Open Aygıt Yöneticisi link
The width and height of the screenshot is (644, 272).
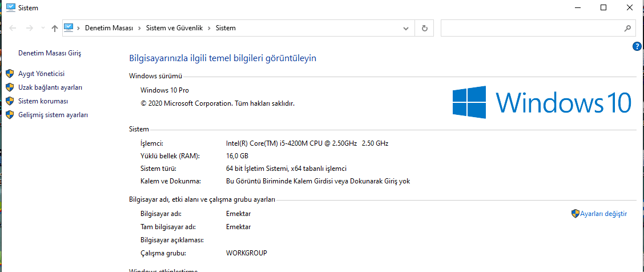pyautogui.click(x=42, y=74)
